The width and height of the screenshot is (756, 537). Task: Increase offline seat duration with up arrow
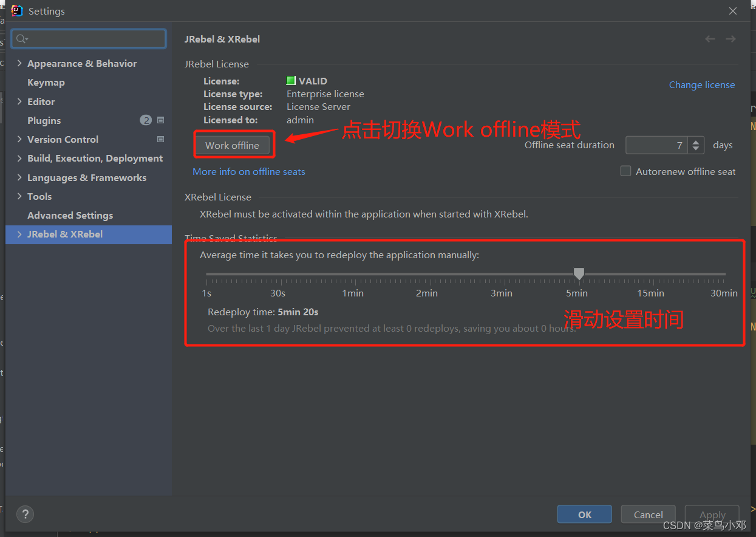[x=696, y=142]
